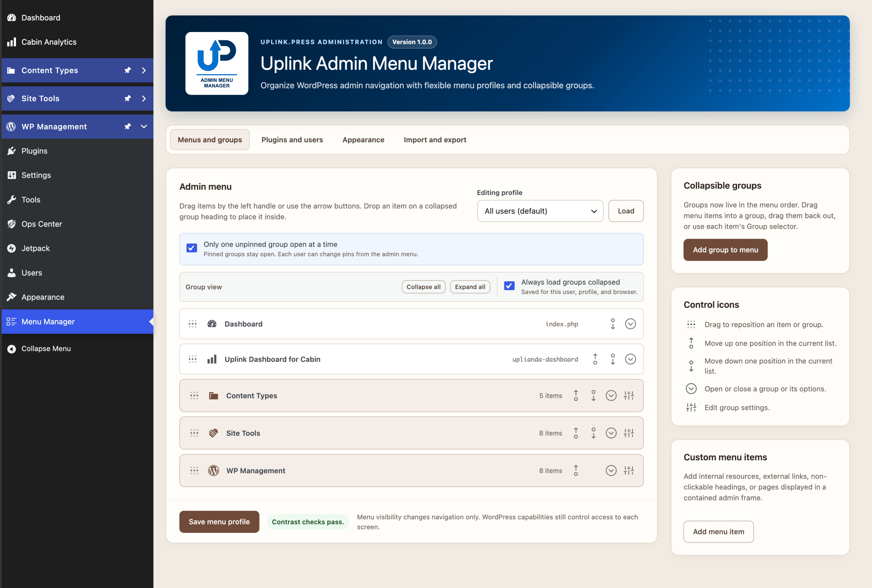Image resolution: width=872 pixels, height=588 pixels.
Task: Click the 'Contrast checks pass.' status badge
Action: tap(308, 522)
